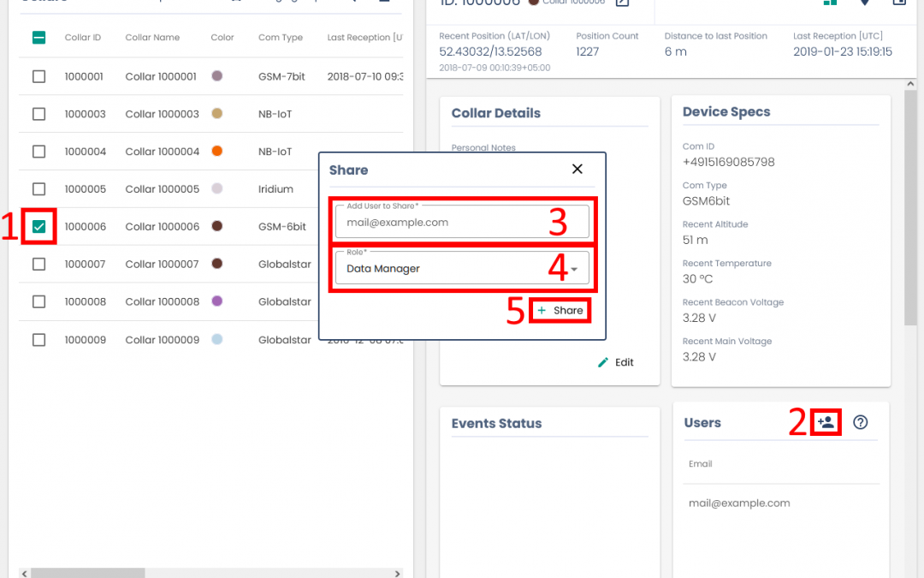Expand the Role dropdown showing Data Manager
Viewport: 924px width, 578px height.
462,269
